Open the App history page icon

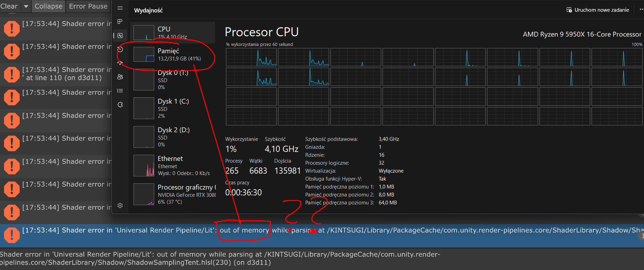click(120, 49)
